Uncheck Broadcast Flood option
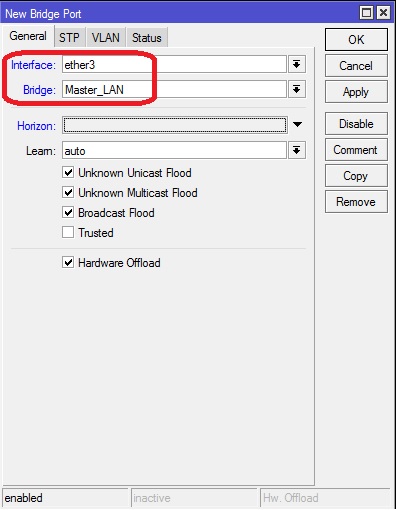 (x=68, y=212)
